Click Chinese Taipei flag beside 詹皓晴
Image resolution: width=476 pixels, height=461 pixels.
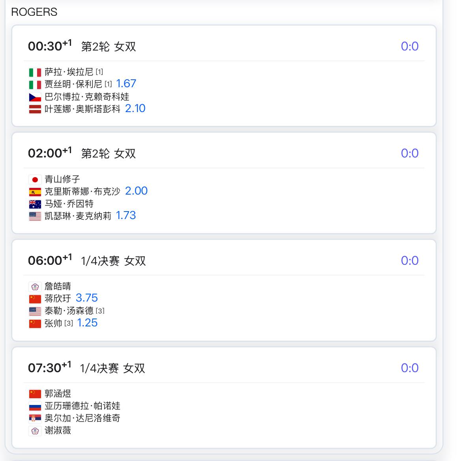point(35,287)
